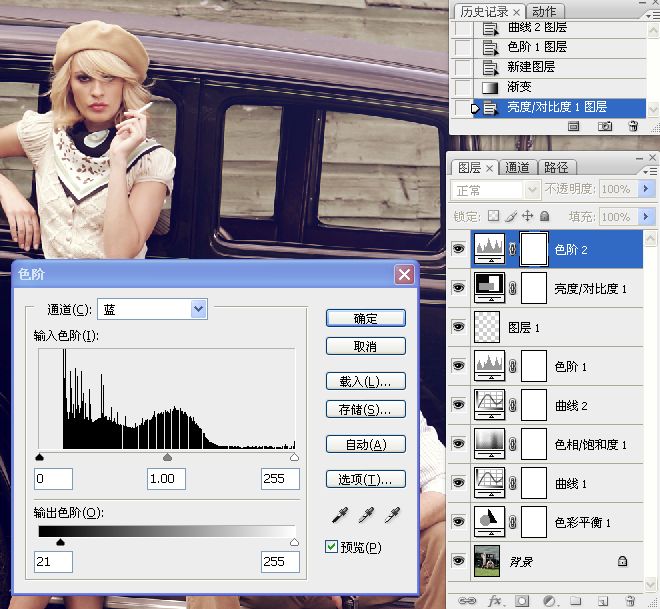660x609 pixels.
Task: Click the lock all icon in Layers panel
Action: click(544, 216)
